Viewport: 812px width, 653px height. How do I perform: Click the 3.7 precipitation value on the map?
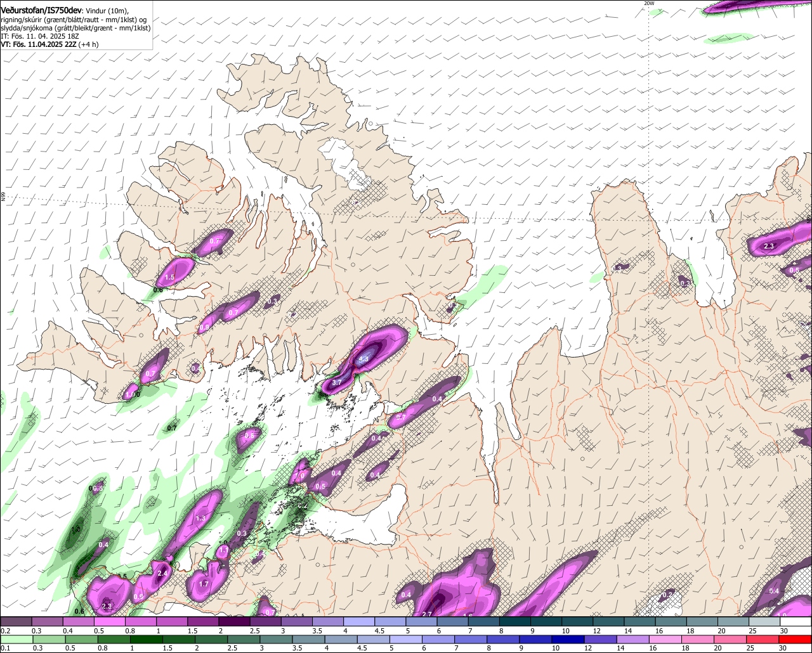coord(337,383)
